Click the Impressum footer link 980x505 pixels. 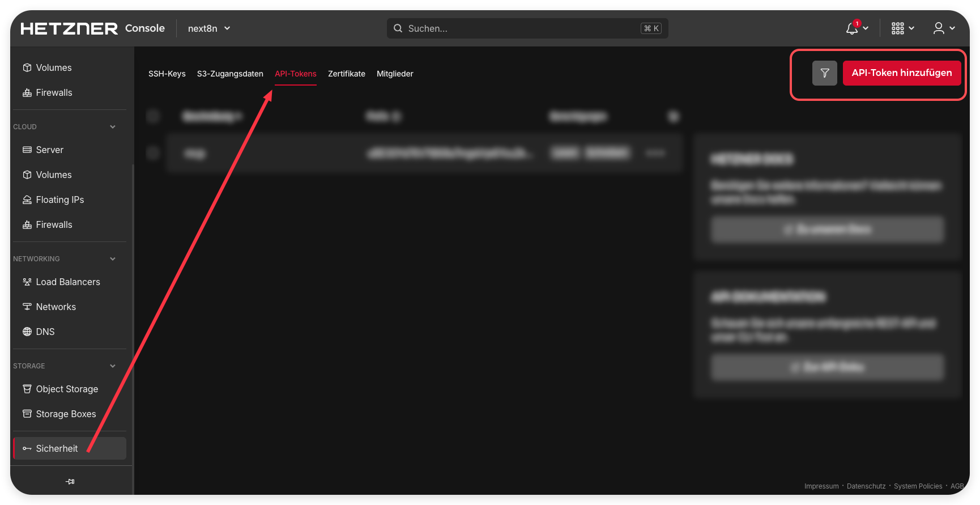click(x=821, y=486)
